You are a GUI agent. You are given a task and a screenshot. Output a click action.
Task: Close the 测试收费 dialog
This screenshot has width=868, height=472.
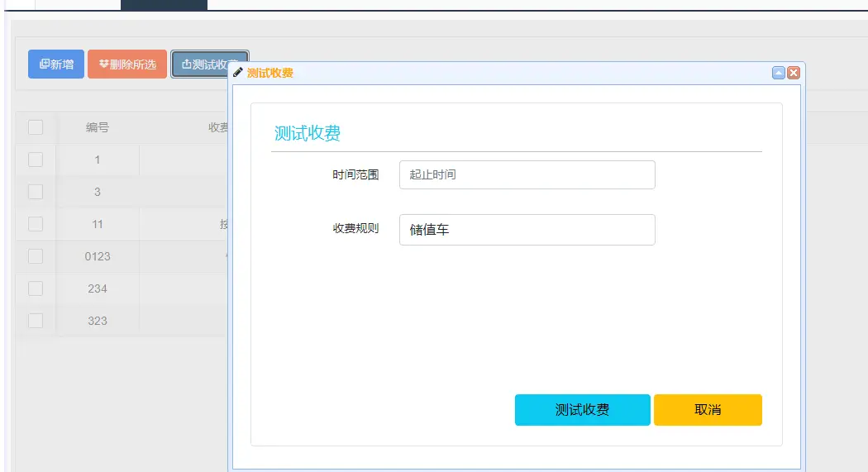coord(794,73)
